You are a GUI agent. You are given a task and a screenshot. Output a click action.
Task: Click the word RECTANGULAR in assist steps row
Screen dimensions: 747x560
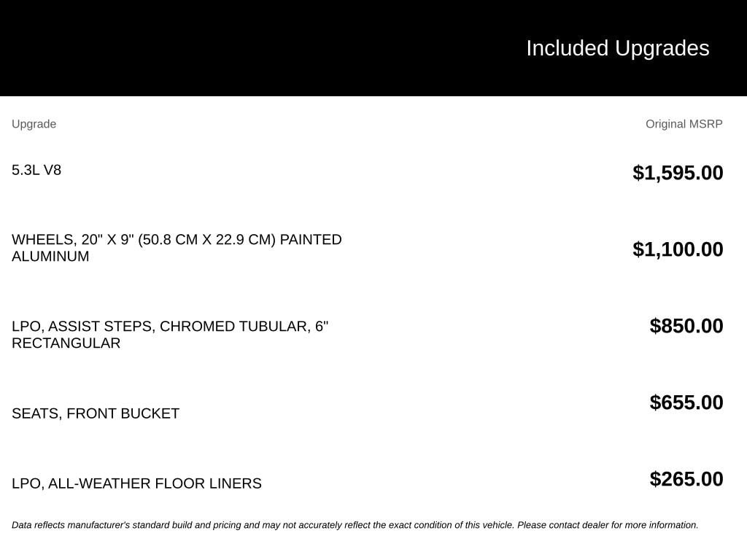[x=66, y=343]
